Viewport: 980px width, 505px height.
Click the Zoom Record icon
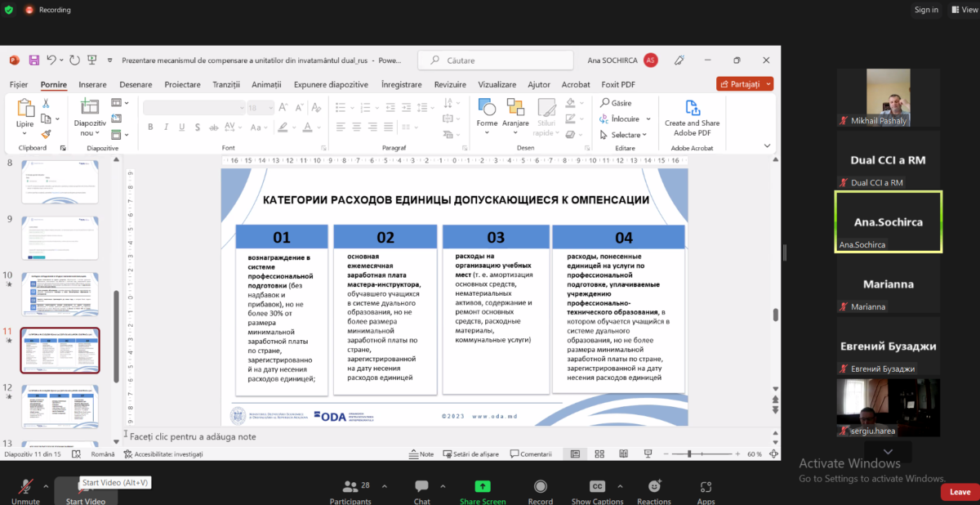[x=540, y=486]
